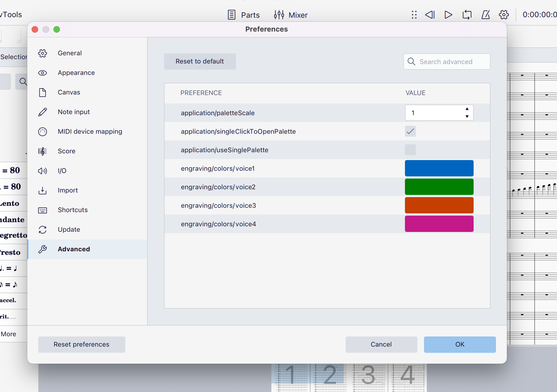Click the Reset preferences button
The width and height of the screenshot is (557, 392).
pos(81,344)
